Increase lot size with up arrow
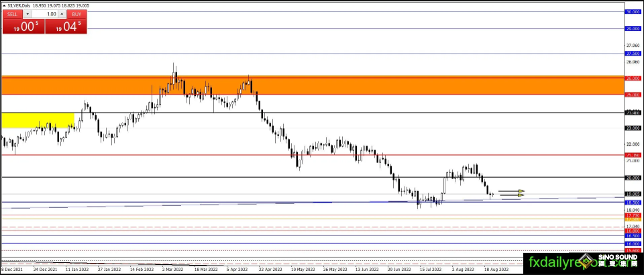This screenshot has height=275, width=644. [x=62, y=14]
